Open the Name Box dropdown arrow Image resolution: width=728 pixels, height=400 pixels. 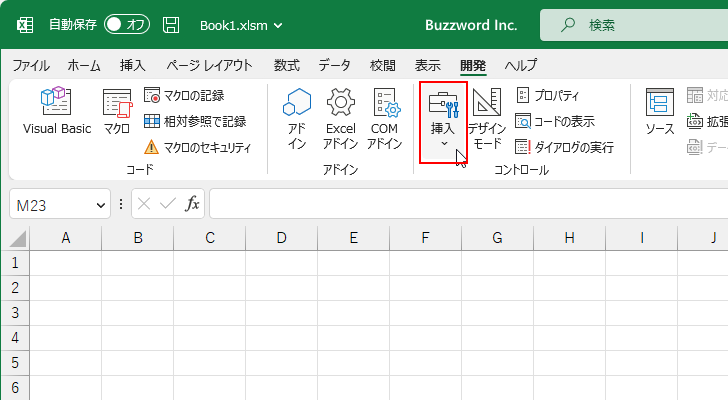[x=101, y=204]
